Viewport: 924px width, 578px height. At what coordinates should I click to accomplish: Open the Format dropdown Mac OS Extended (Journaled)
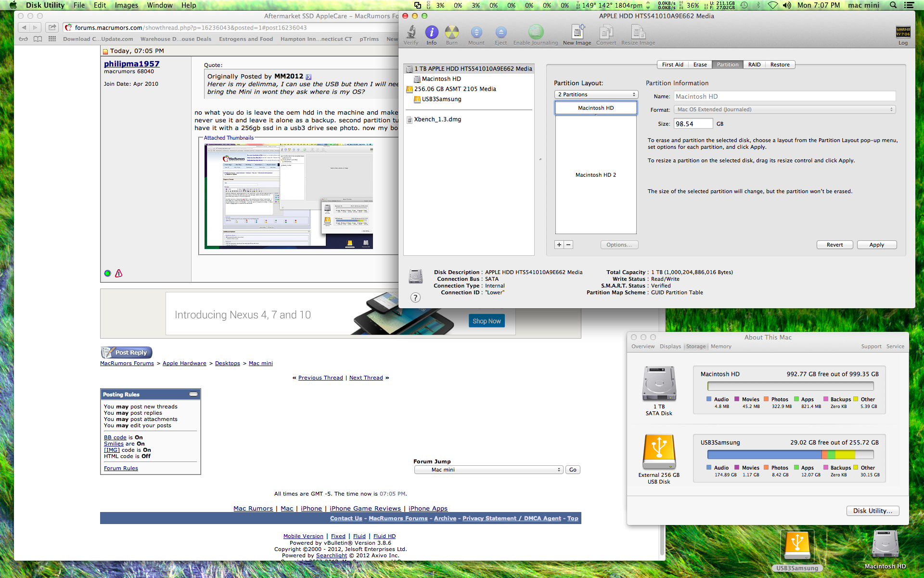(784, 109)
